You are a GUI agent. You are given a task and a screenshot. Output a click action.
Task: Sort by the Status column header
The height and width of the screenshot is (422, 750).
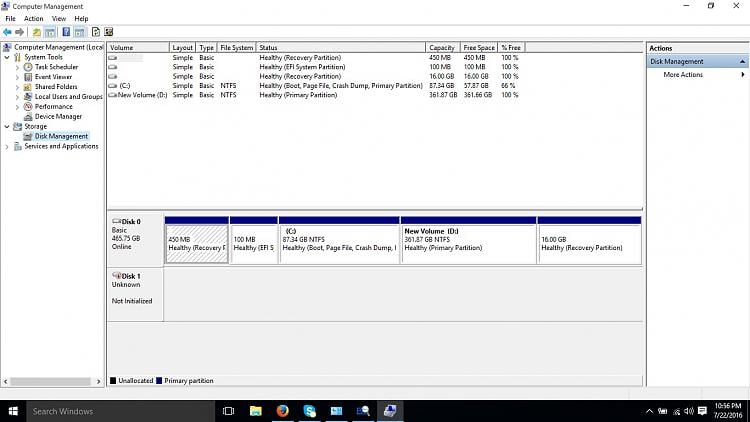pyautogui.click(x=341, y=48)
